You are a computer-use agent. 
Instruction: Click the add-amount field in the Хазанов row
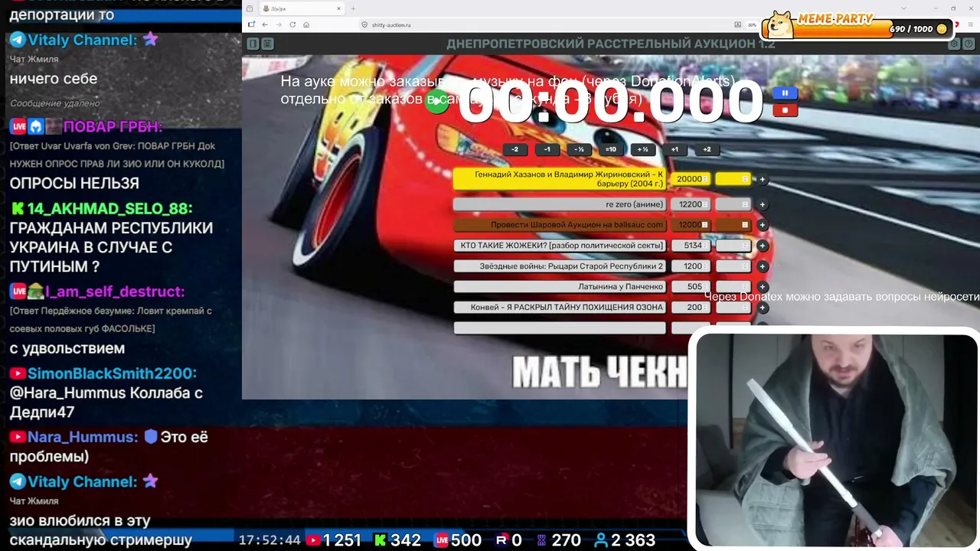point(733,179)
